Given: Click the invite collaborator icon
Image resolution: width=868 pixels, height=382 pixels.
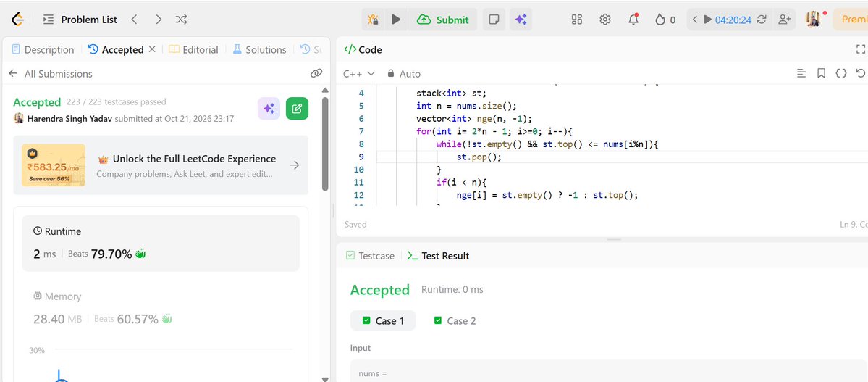Looking at the screenshot, I should [784, 20].
